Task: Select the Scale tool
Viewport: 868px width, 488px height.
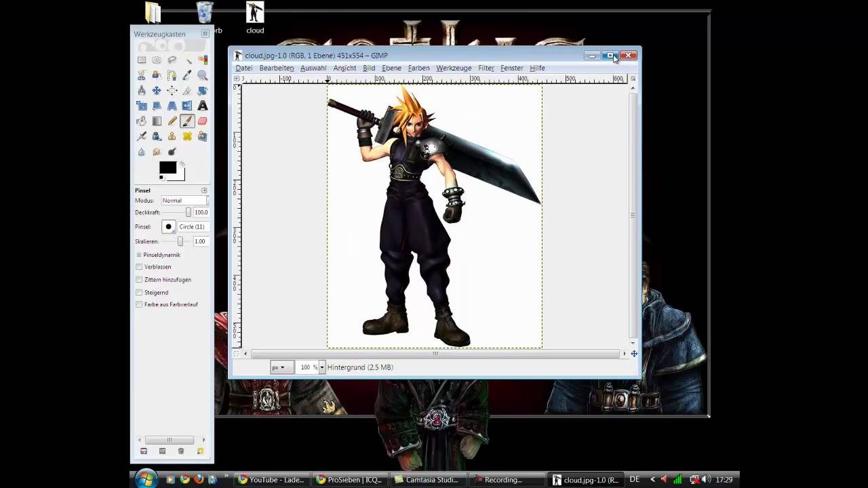Action: pos(142,106)
